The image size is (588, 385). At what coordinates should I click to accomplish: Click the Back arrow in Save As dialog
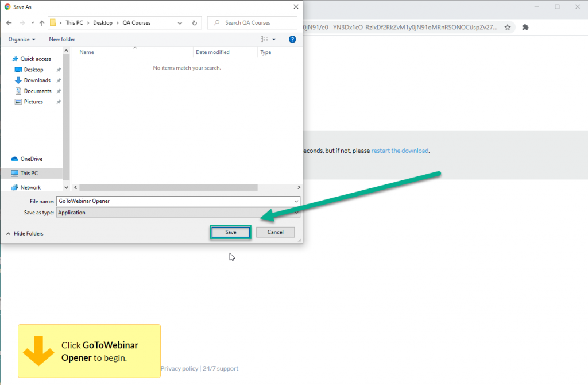pos(9,23)
